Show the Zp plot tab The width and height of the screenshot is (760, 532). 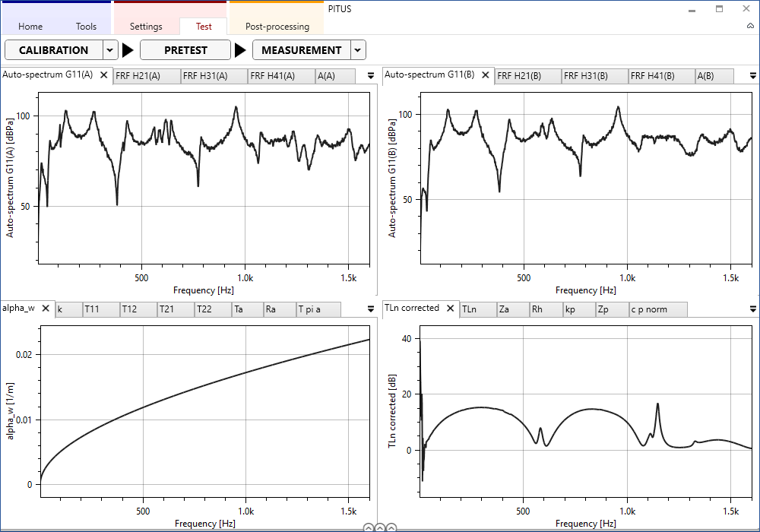point(603,309)
